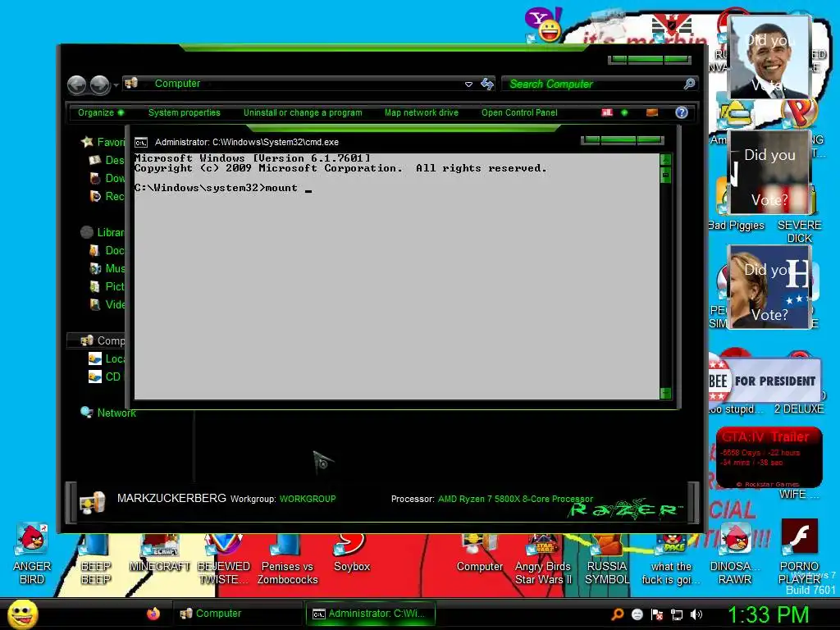Open the volume speaker tray icon
Screen dimensions: 840x630
tap(696, 614)
